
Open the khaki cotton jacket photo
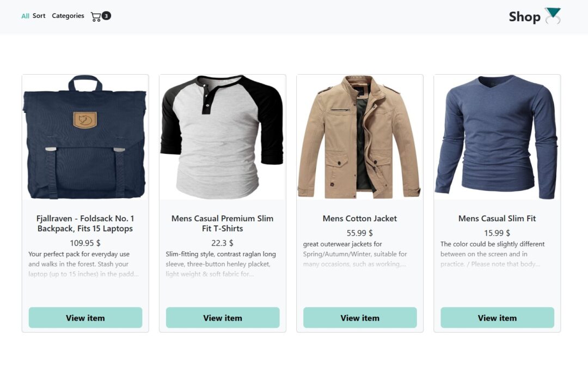coord(359,138)
